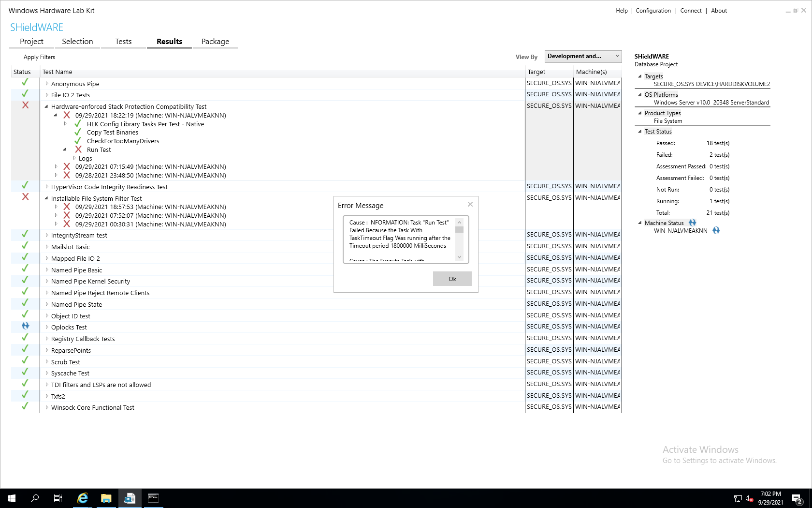This screenshot has height=508, width=812.
Task: Open the Configuration menu
Action: [653, 10]
